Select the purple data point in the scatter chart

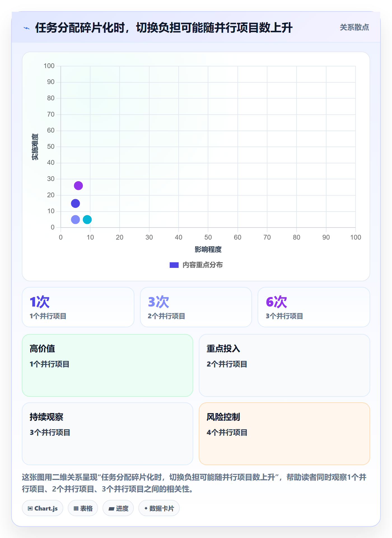pos(78,185)
